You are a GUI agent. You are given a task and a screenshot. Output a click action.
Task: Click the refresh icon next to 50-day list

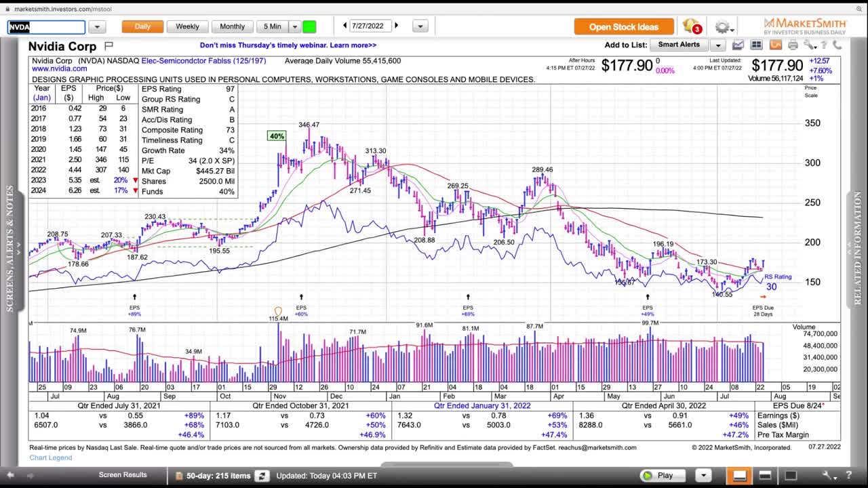point(262,476)
